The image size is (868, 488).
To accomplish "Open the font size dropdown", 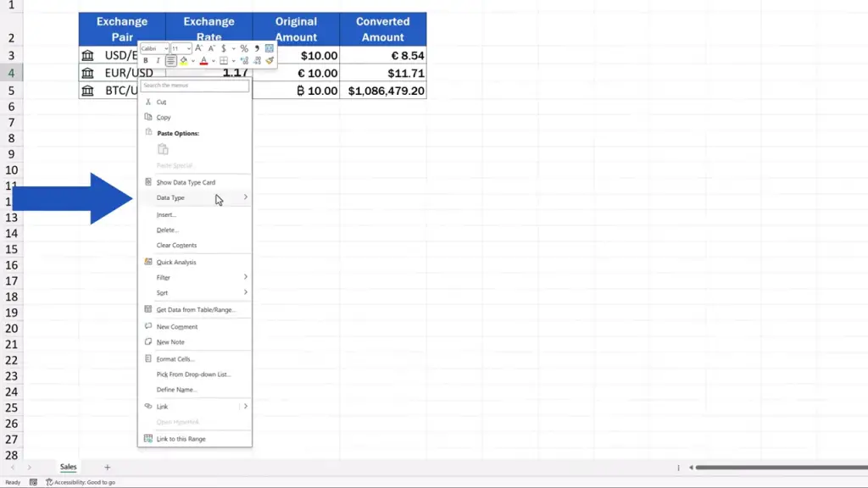I will click(181, 48).
